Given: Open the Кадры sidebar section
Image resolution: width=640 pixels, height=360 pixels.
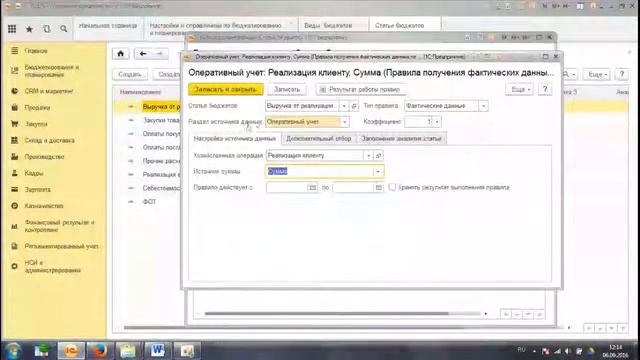Looking at the screenshot, I should click(33, 173).
